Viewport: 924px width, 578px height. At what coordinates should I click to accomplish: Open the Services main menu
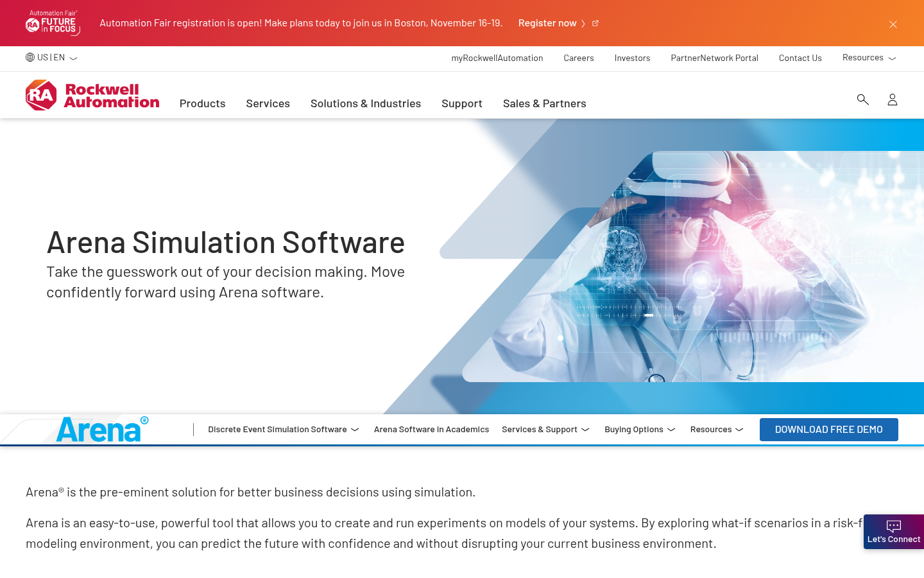pos(268,103)
